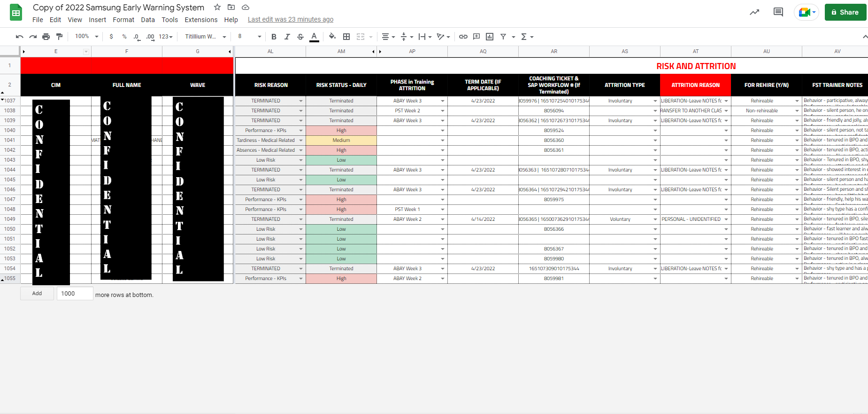
Task: Open the merge cells type dropdown arrow
Action: [x=371, y=37]
